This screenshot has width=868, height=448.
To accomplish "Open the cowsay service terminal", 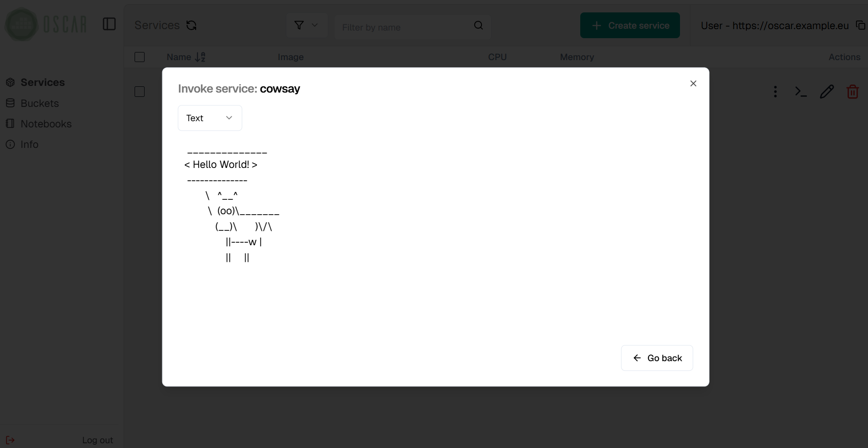I will click(801, 91).
